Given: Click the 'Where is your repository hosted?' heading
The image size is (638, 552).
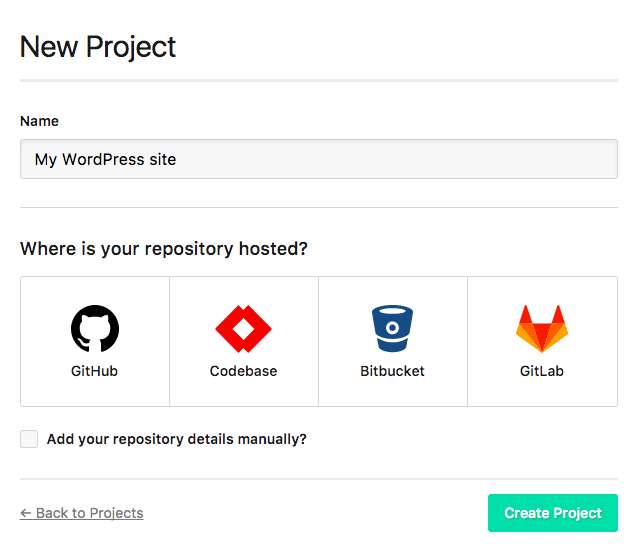Looking at the screenshot, I should (x=164, y=249).
